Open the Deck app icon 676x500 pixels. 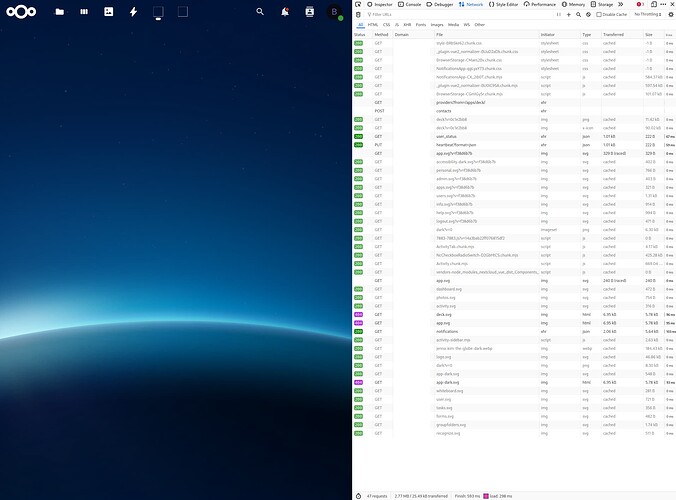coord(84,12)
